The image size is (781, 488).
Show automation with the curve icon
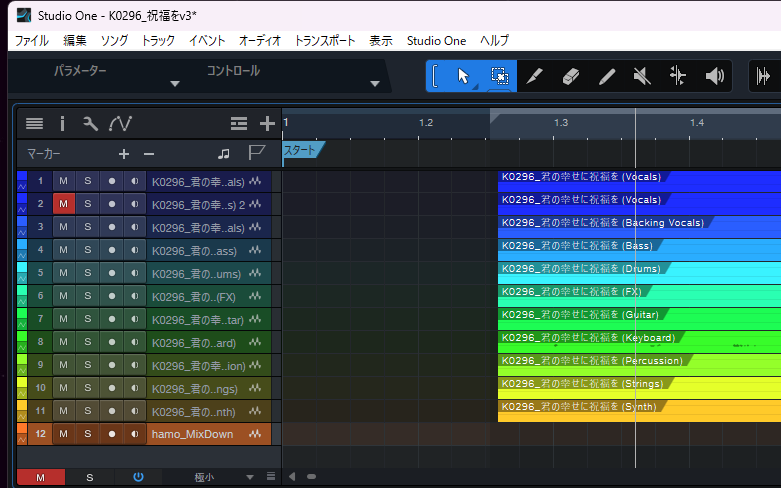(x=120, y=124)
